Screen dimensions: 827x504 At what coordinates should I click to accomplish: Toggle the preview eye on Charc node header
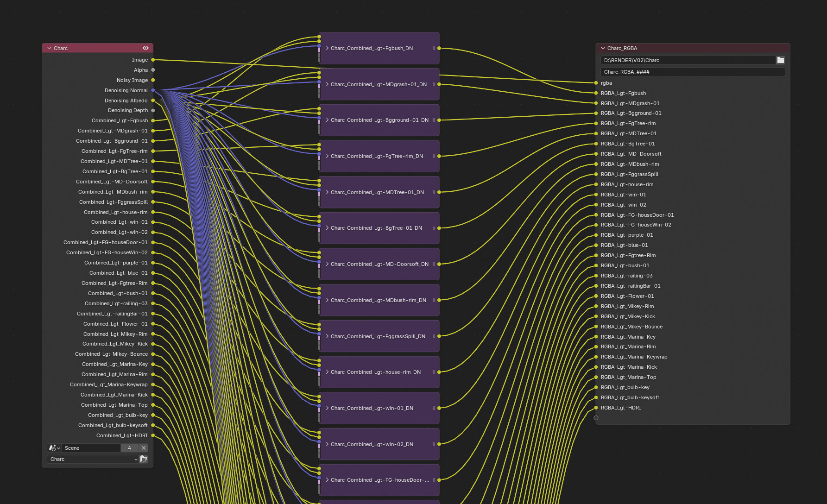[145, 48]
